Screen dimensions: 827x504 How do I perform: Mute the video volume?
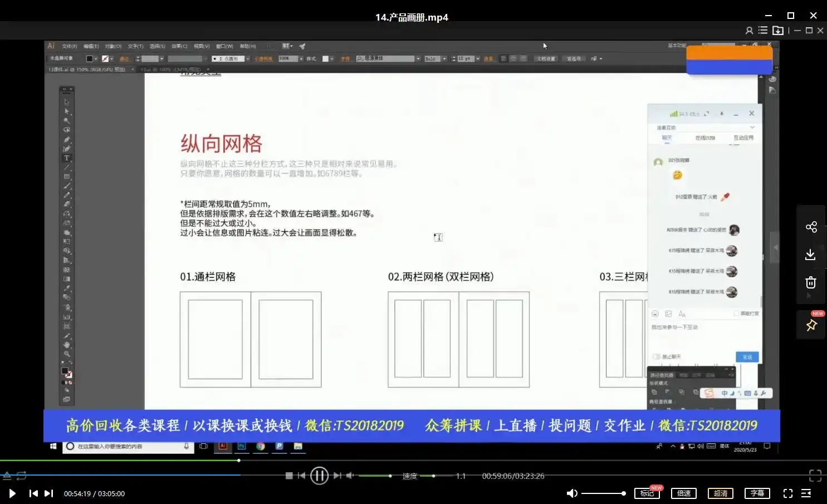point(572,493)
